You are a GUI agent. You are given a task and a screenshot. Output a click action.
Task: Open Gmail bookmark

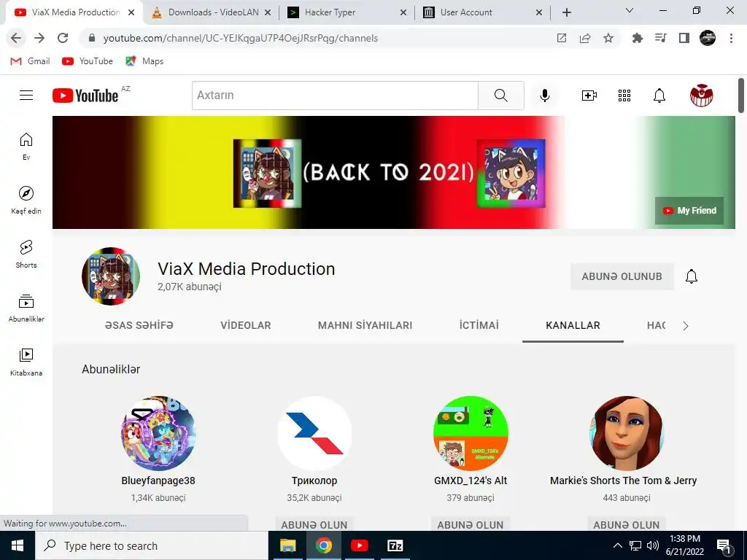(x=31, y=61)
